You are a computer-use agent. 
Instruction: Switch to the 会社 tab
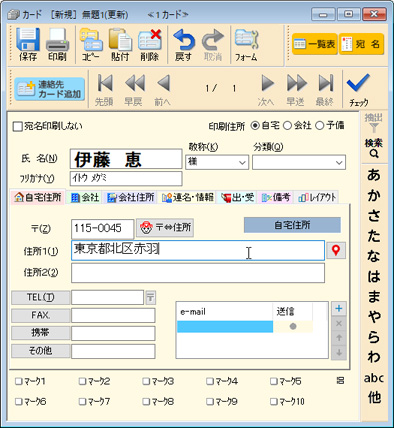coord(85,197)
